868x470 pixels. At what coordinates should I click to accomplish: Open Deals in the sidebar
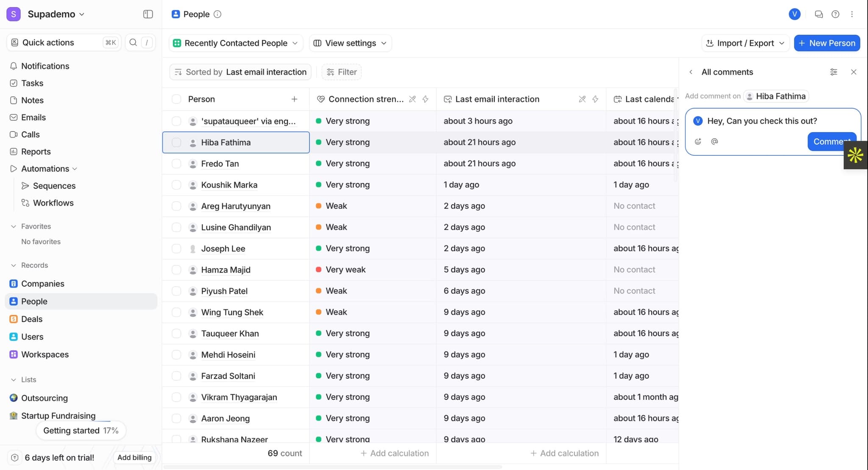pyautogui.click(x=32, y=319)
